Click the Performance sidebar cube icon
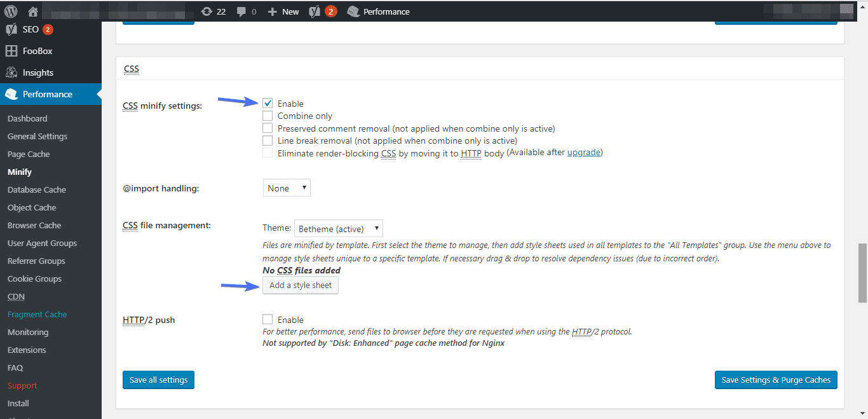The image size is (868, 419). (11, 94)
